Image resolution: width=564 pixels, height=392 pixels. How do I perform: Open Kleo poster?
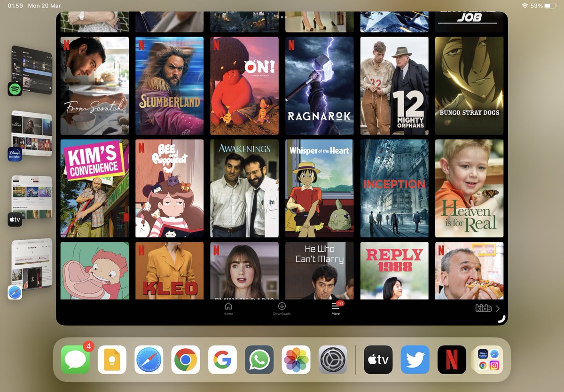(x=170, y=271)
